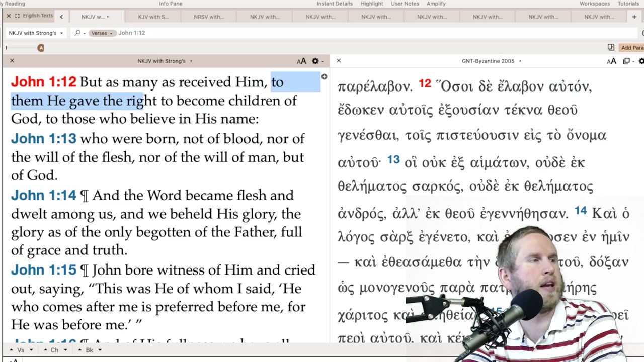644x362 pixels.
Task: Go to next verse with Vs down arrow
Action: click(31, 350)
